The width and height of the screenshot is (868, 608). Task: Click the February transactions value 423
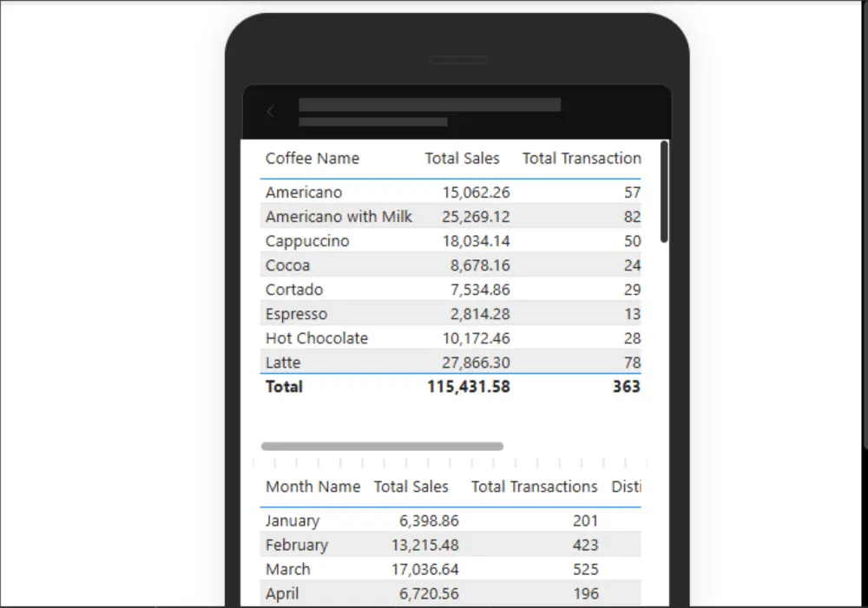[x=585, y=545]
